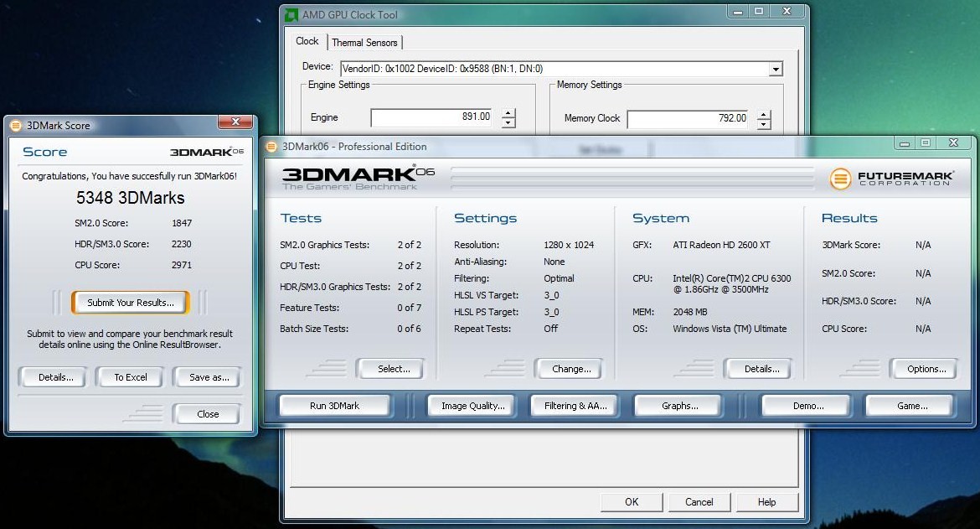Click Change under Settings section

click(x=571, y=369)
